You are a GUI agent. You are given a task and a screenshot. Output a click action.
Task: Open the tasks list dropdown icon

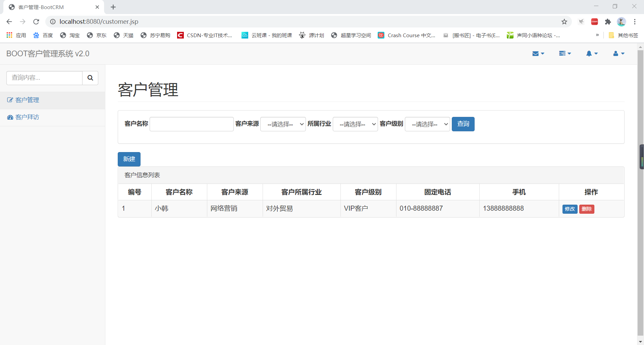[565, 54]
